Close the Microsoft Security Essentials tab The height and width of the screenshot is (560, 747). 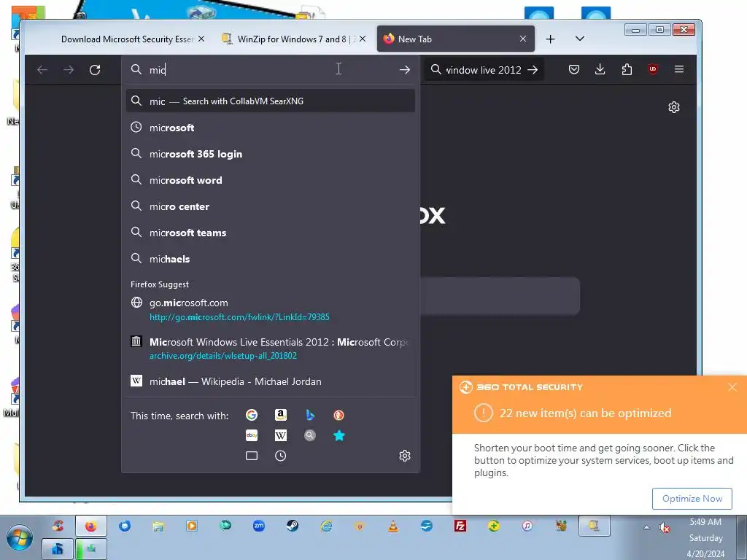(x=201, y=39)
